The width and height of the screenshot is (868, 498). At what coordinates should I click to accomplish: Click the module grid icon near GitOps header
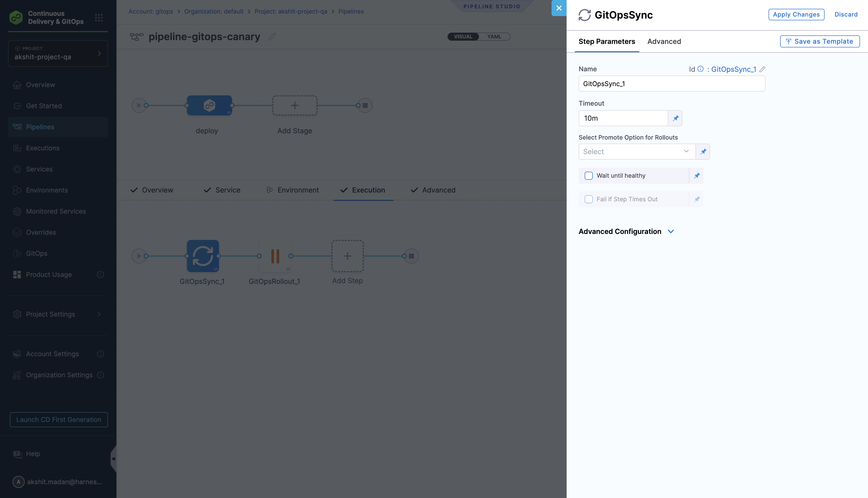99,17
